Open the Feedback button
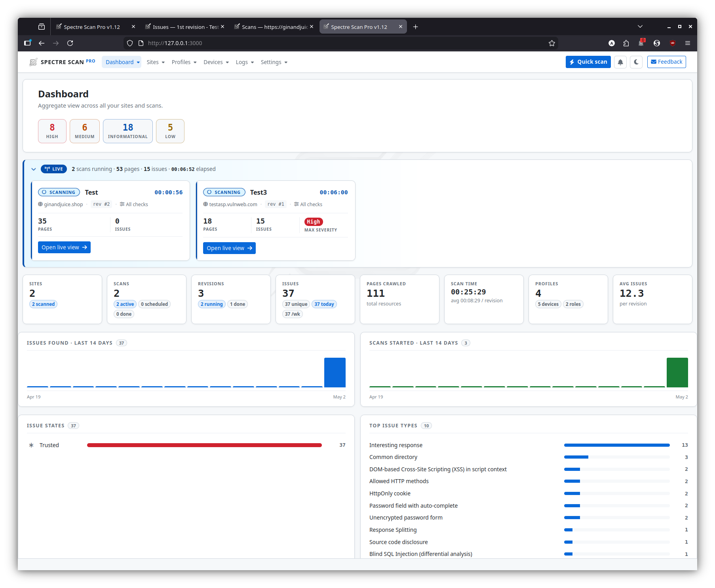 [667, 62]
